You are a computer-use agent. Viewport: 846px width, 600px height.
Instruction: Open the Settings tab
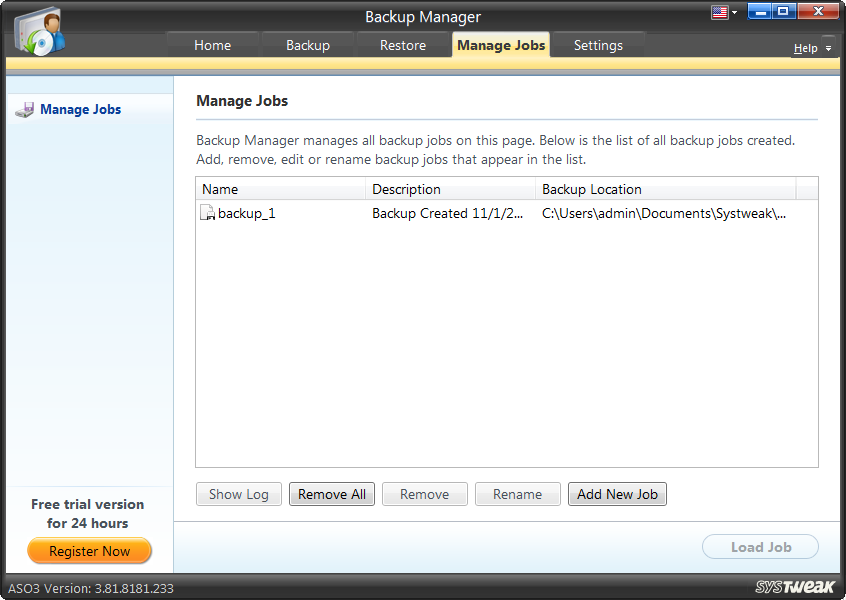point(598,45)
